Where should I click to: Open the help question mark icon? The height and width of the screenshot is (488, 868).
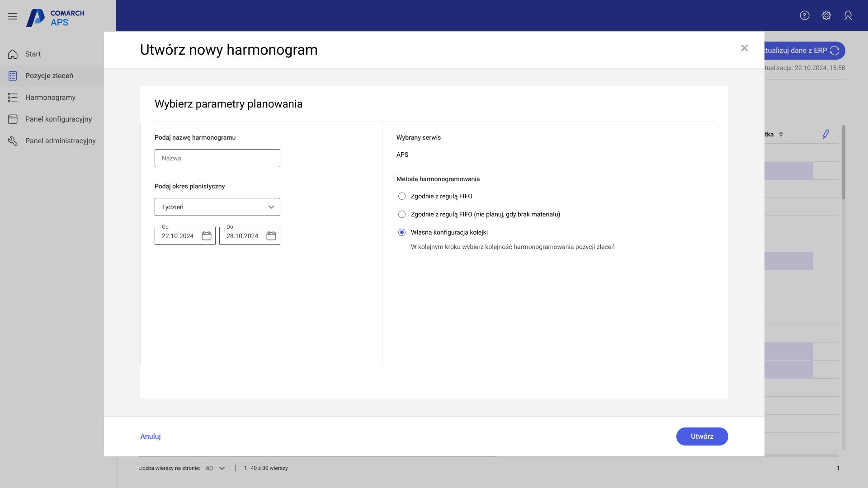click(x=804, y=15)
